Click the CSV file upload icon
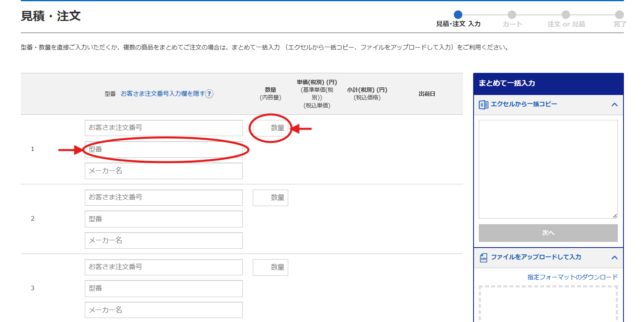 click(x=483, y=258)
